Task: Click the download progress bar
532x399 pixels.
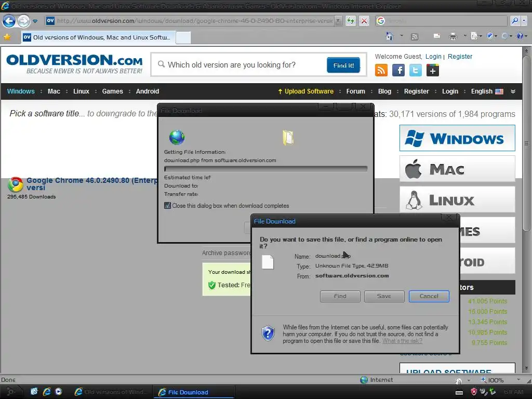Action: [265, 169]
